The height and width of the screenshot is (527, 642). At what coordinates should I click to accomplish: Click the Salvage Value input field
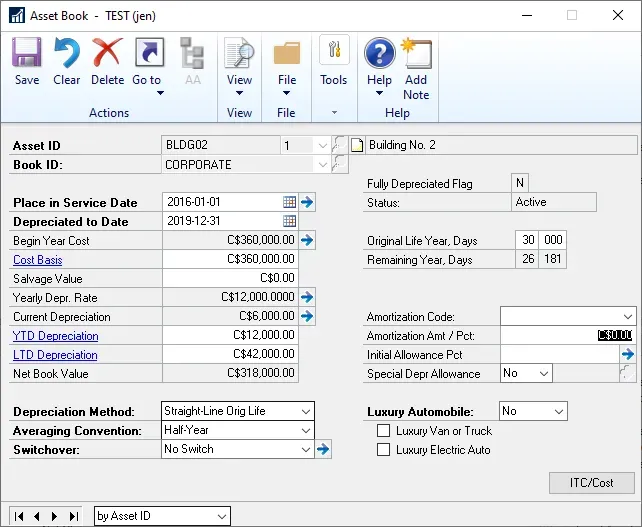pyautogui.click(x=230, y=279)
